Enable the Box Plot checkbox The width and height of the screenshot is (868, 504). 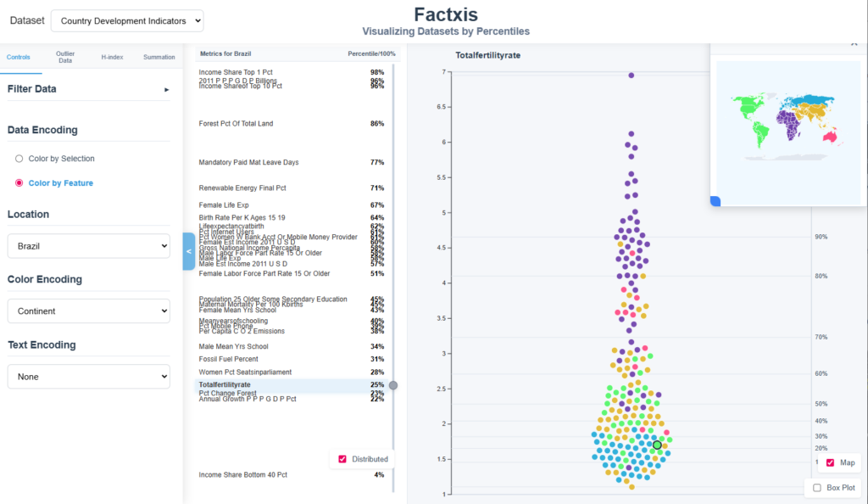817,488
